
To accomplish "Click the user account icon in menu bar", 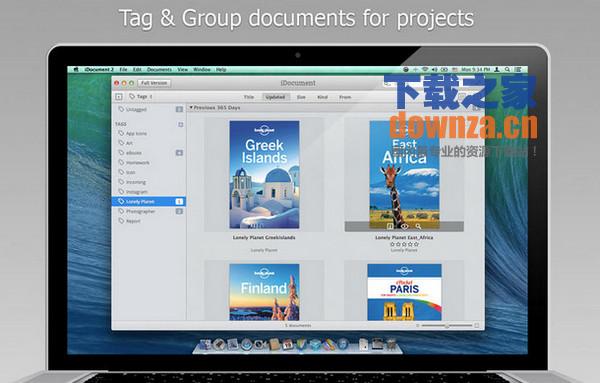I will coord(497,70).
